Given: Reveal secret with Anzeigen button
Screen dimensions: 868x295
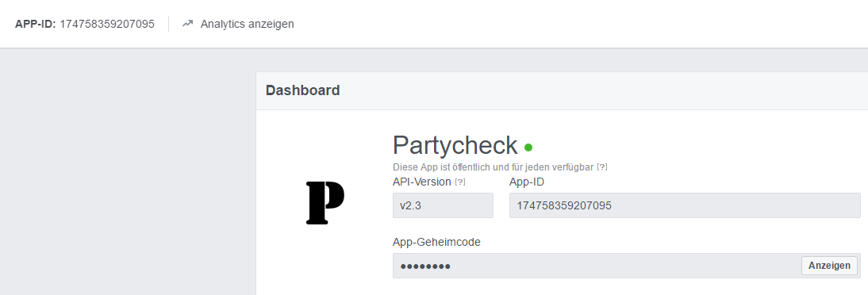Looking at the screenshot, I should 829,266.
